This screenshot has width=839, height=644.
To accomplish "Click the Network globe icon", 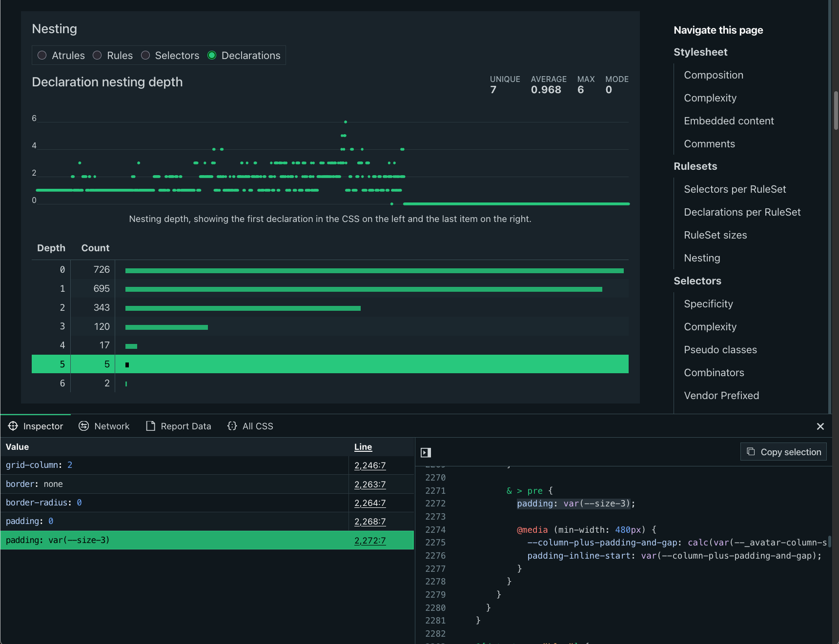I will pyautogui.click(x=83, y=426).
